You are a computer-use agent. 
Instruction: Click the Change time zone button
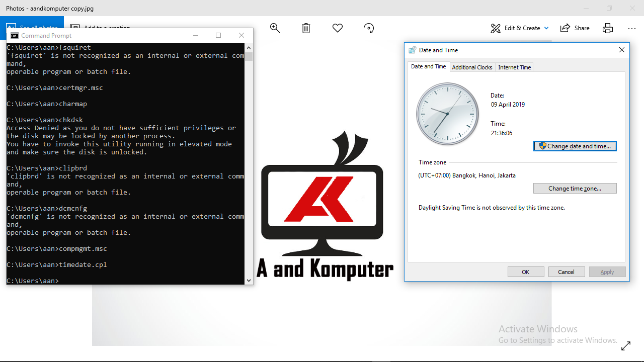(575, 189)
